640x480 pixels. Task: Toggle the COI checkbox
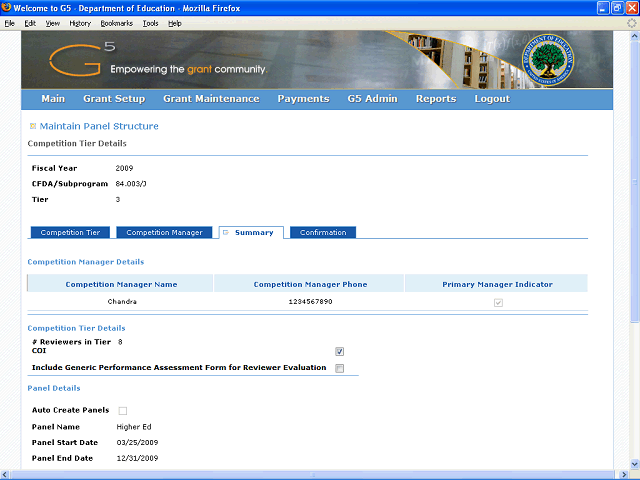[340, 351]
